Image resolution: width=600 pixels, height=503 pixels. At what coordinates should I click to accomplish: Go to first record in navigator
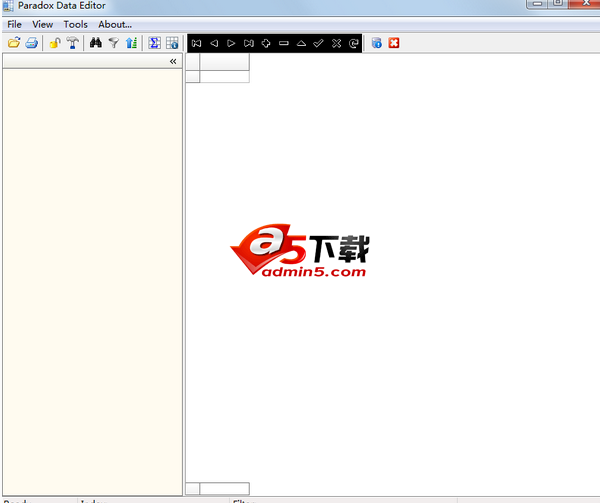tap(196, 43)
